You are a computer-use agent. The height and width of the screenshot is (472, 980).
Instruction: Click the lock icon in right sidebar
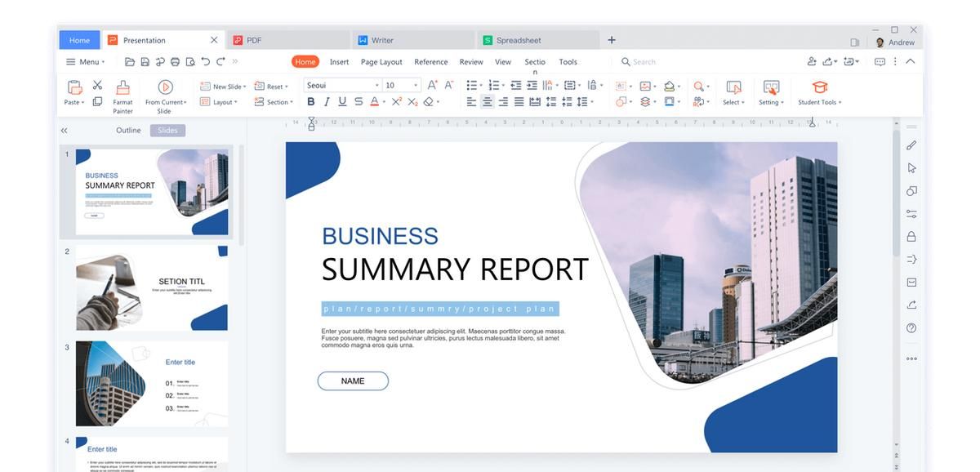coord(911,236)
